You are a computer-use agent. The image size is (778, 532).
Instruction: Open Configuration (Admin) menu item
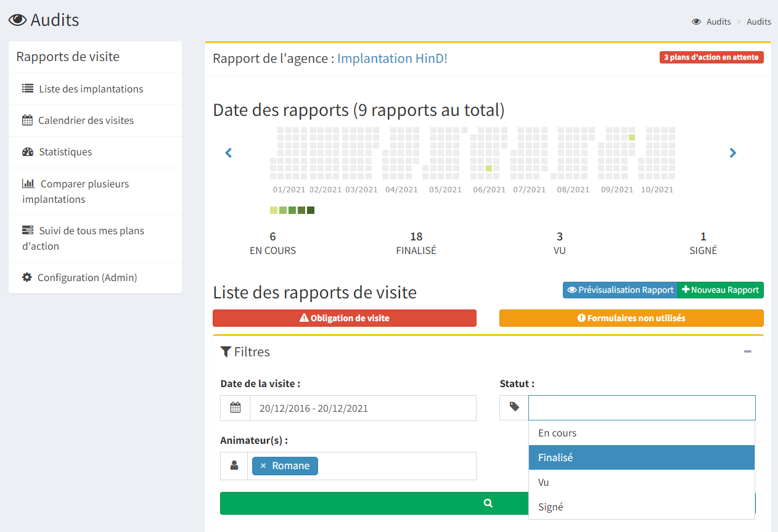tap(95, 277)
